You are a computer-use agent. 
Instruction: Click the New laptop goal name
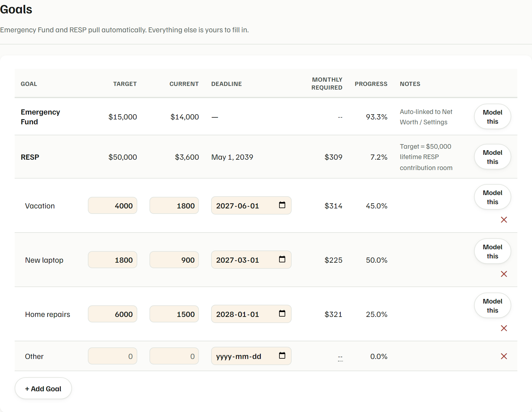[44, 260]
